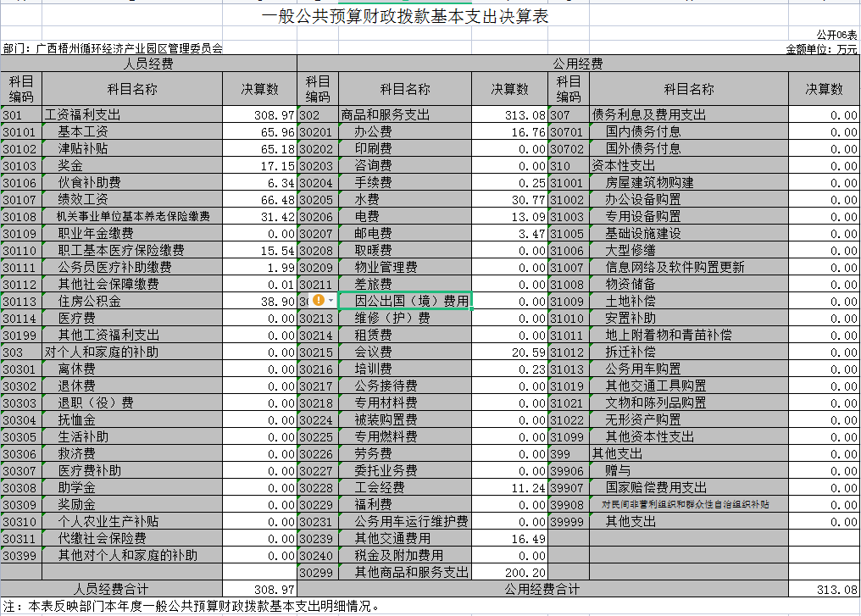Click 机关事业单位基本养老保险缴费 cell
861x616 pixels.
pyautogui.click(x=132, y=216)
